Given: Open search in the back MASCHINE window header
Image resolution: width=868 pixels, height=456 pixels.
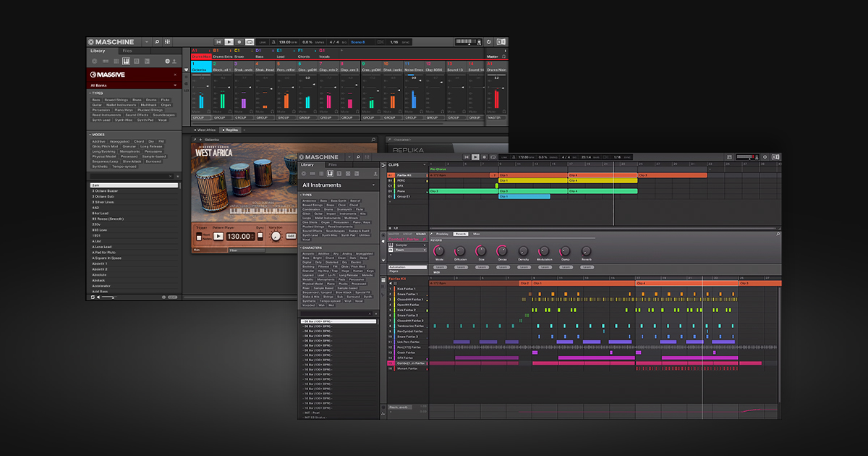Looking at the screenshot, I should pyautogui.click(x=157, y=42).
